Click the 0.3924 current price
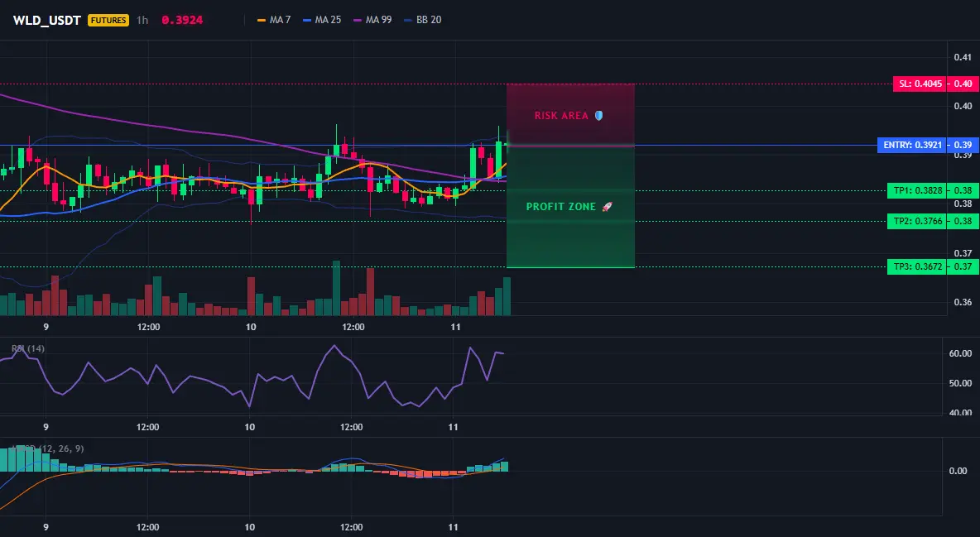This screenshot has height=537, width=980. [x=182, y=20]
